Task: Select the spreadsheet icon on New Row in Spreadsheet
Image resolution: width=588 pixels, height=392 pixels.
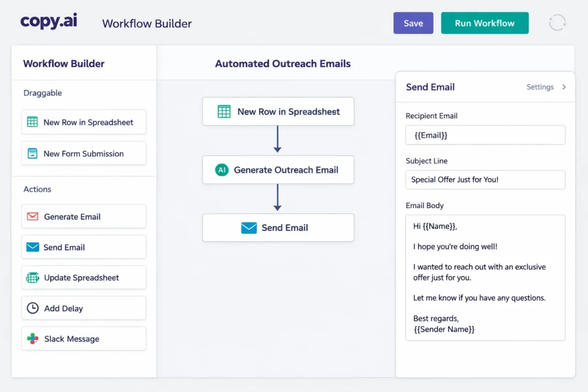Action: tap(32, 122)
